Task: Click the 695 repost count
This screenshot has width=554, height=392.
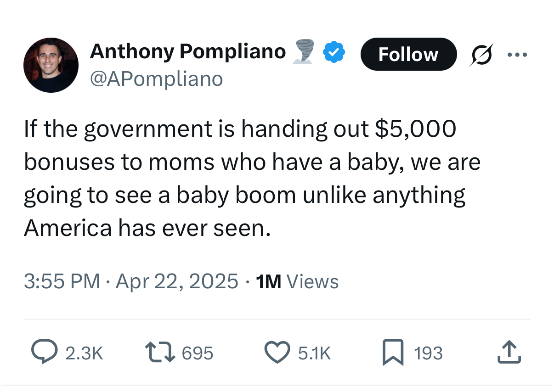Action: [x=198, y=353]
